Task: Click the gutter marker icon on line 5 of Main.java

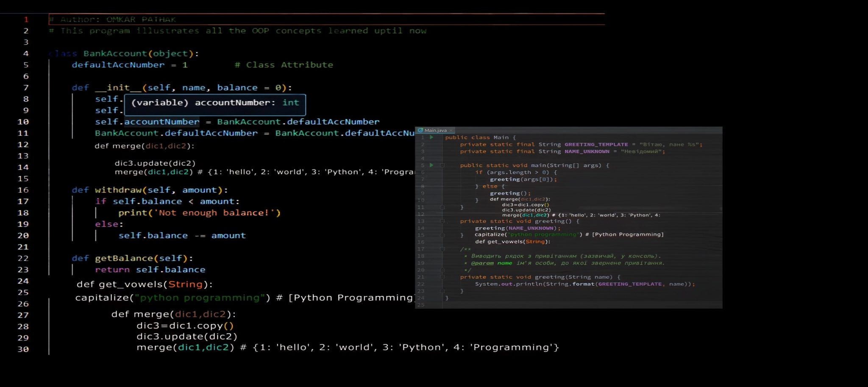Action: [x=442, y=166]
